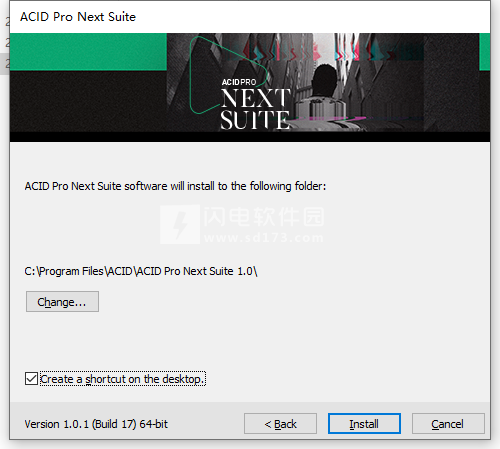Click the www.sd173.com watermark text
Screen dimensions: 500x449
pyautogui.click(x=264, y=238)
